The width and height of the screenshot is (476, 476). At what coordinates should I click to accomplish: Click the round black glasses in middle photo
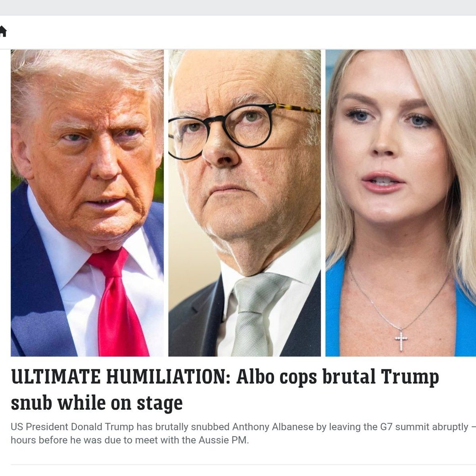(x=222, y=131)
